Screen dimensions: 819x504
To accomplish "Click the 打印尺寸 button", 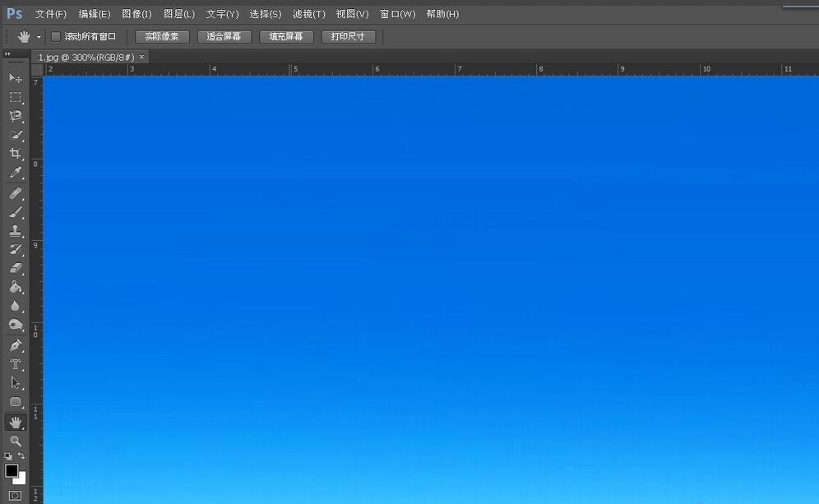I will (348, 36).
